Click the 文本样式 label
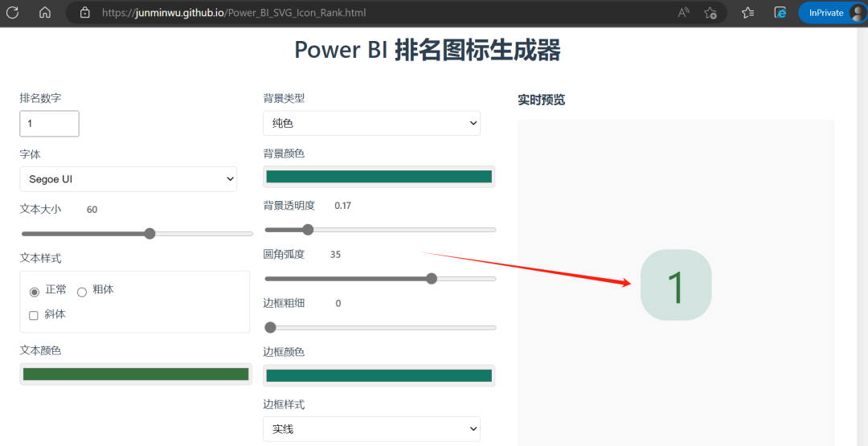 coord(40,258)
